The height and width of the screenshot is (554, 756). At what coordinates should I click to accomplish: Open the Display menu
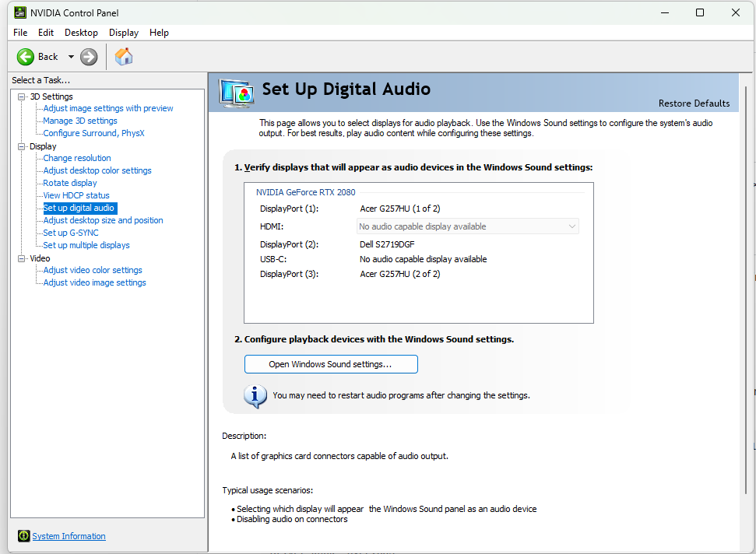[x=124, y=32]
